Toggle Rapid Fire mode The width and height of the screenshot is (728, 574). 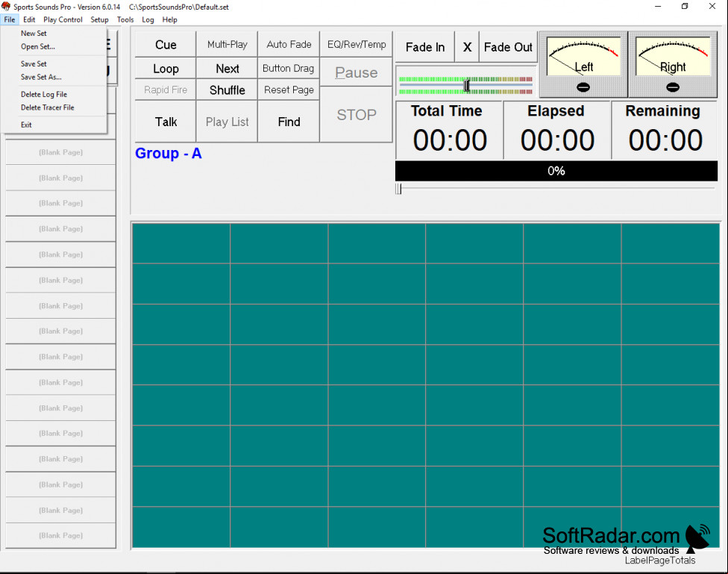(x=166, y=90)
